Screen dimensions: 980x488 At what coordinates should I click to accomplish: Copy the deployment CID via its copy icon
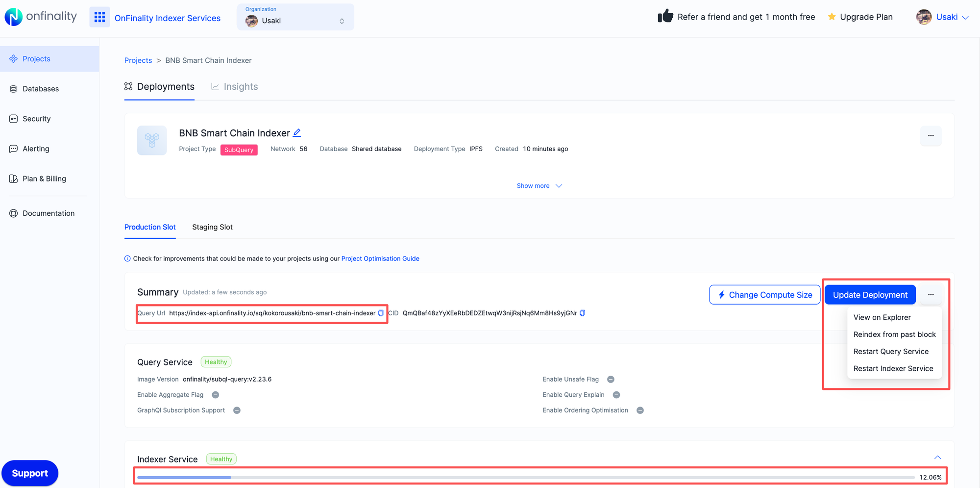point(582,313)
